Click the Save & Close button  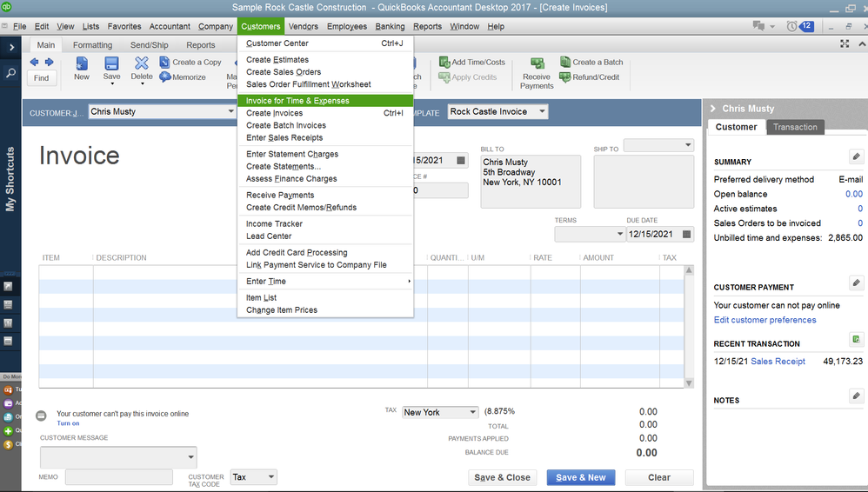(x=502, y=477)
